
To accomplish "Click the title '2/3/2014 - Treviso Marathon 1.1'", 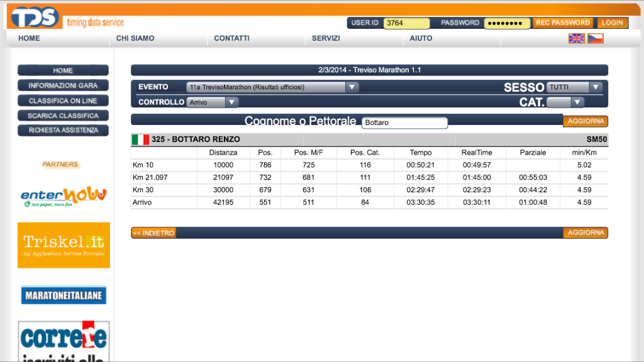I will coord(370,70).
